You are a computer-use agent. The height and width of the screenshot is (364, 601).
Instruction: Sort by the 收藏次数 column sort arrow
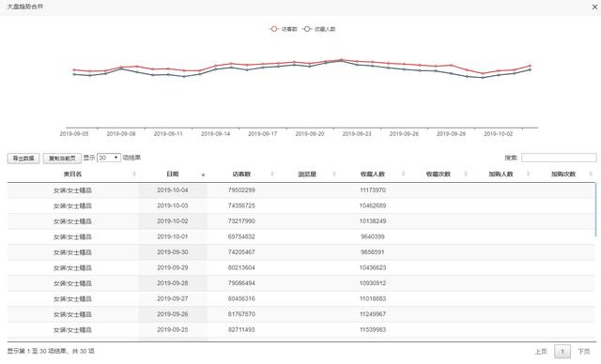[466, 174]
